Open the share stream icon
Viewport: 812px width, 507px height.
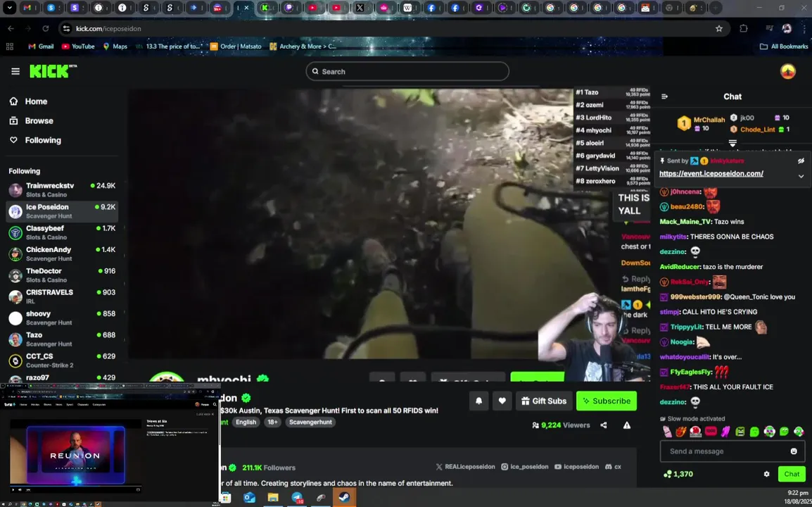(x=603, y=425)
